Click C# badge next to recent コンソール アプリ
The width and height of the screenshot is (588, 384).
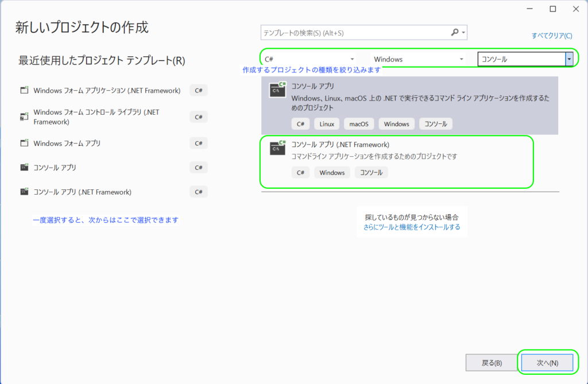point(198,167)
